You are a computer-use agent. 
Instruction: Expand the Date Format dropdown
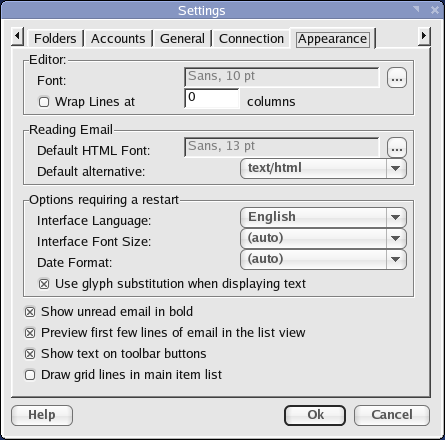point(323,259)
